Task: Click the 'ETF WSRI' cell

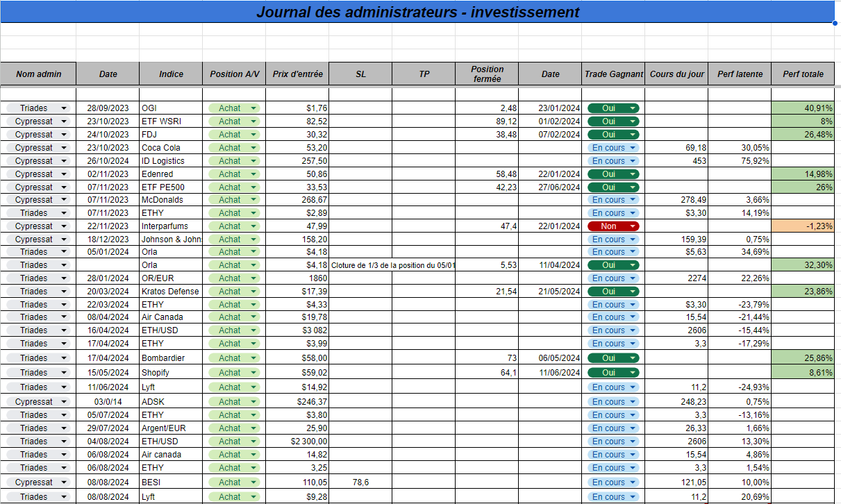Action: [x=171, y=121]
